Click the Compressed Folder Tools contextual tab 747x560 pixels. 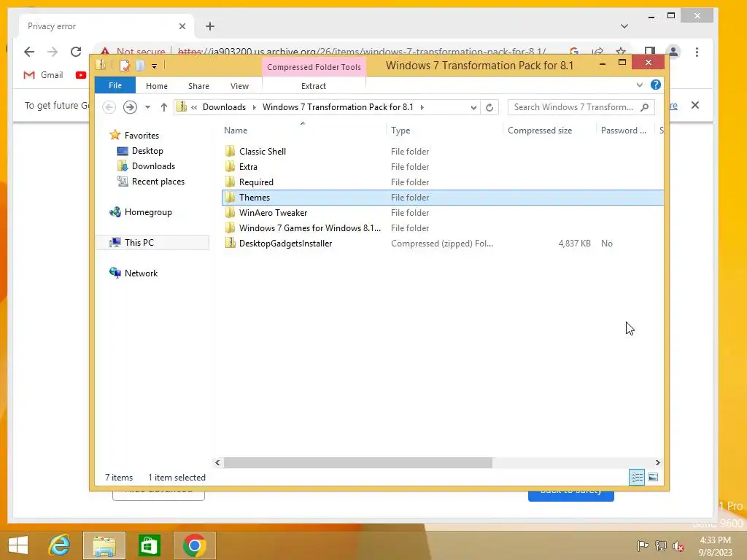314,67
